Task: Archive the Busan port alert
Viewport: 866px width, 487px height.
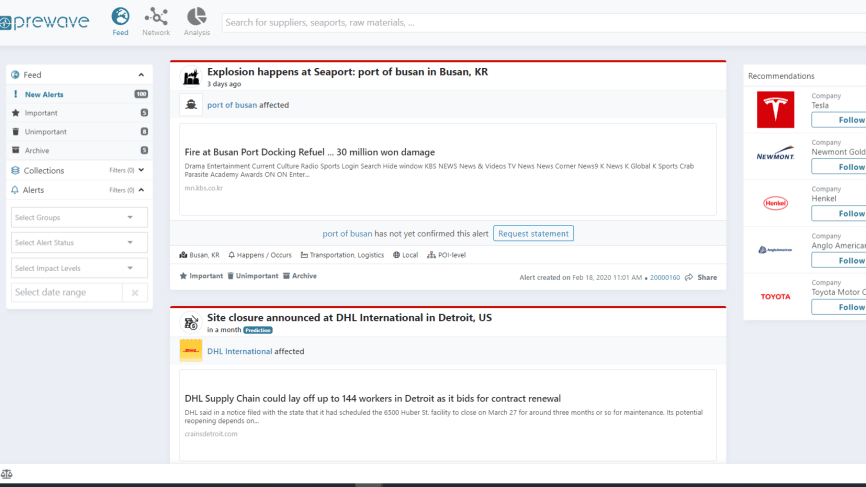Action: 300,276
